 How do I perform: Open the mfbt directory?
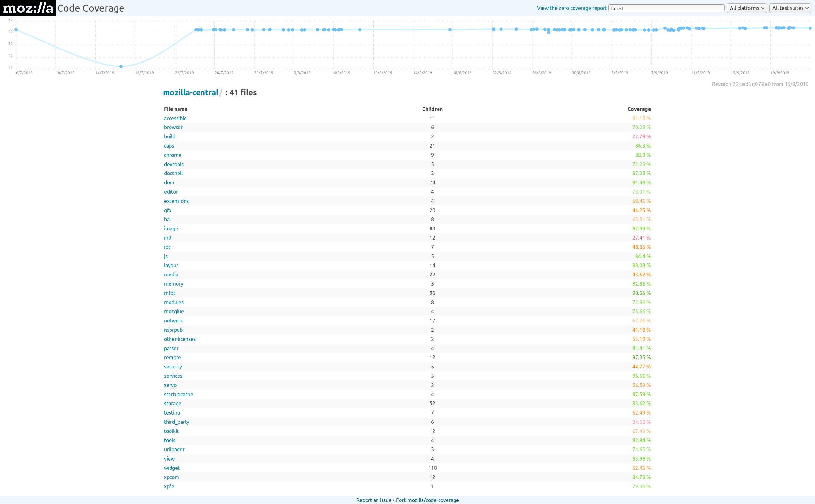coord(170,293)
